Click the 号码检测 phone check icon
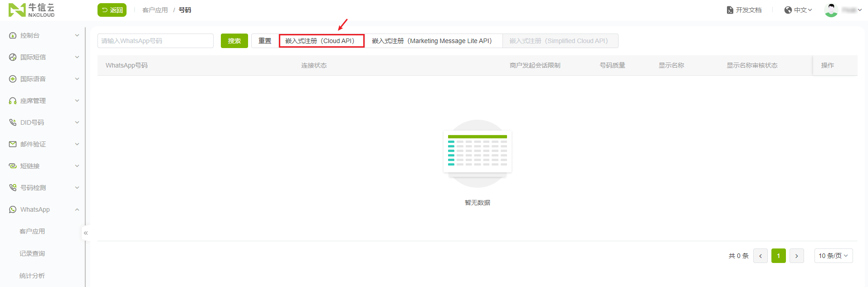 point(13,188)
